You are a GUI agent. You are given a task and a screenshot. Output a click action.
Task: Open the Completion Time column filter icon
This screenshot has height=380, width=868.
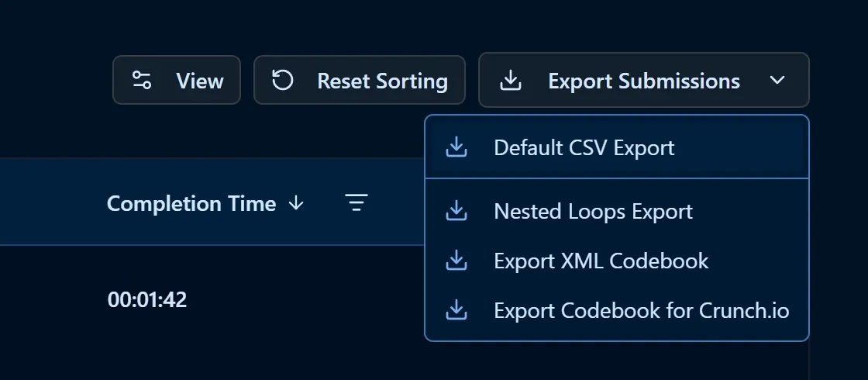356,202
